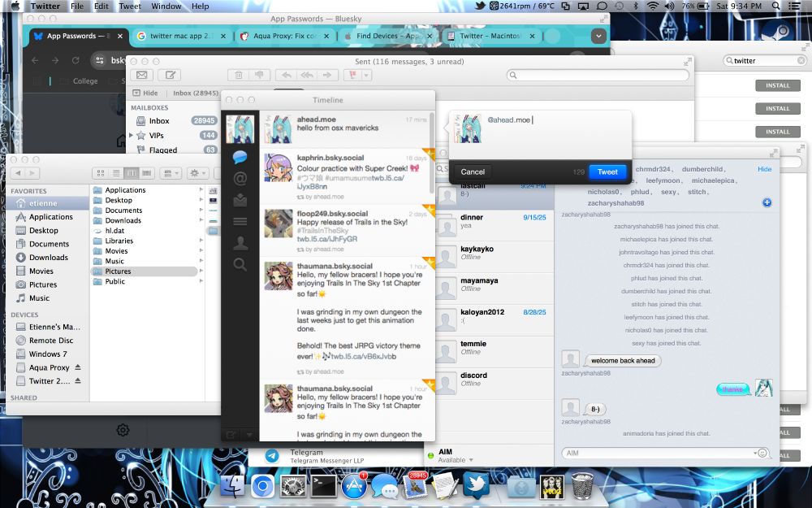Viewport: 812px width, 508px height.
Task: Click Compose new message icon in Mail toolbar
Action: pyautogui.click(x=170, y=75)
